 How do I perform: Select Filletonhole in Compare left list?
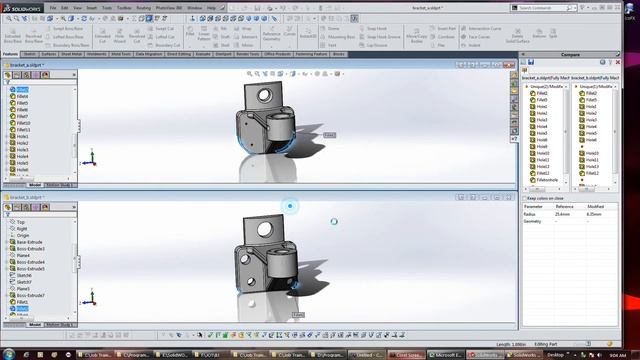coord(544,180)
